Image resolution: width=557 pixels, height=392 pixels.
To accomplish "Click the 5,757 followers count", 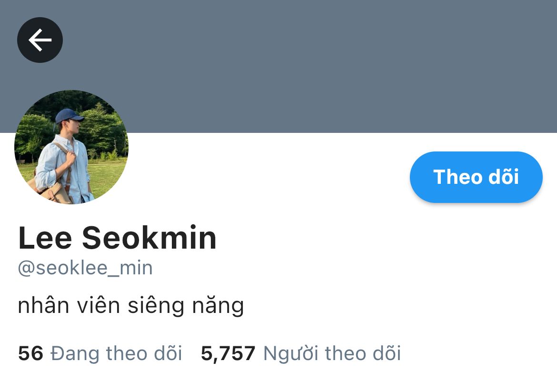I will (228, 353).
